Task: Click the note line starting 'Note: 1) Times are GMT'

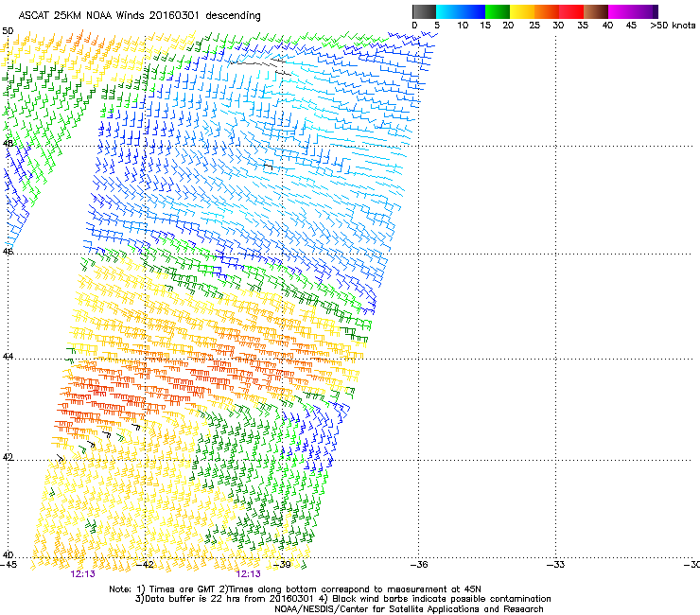Action: [x=295, y=589]
